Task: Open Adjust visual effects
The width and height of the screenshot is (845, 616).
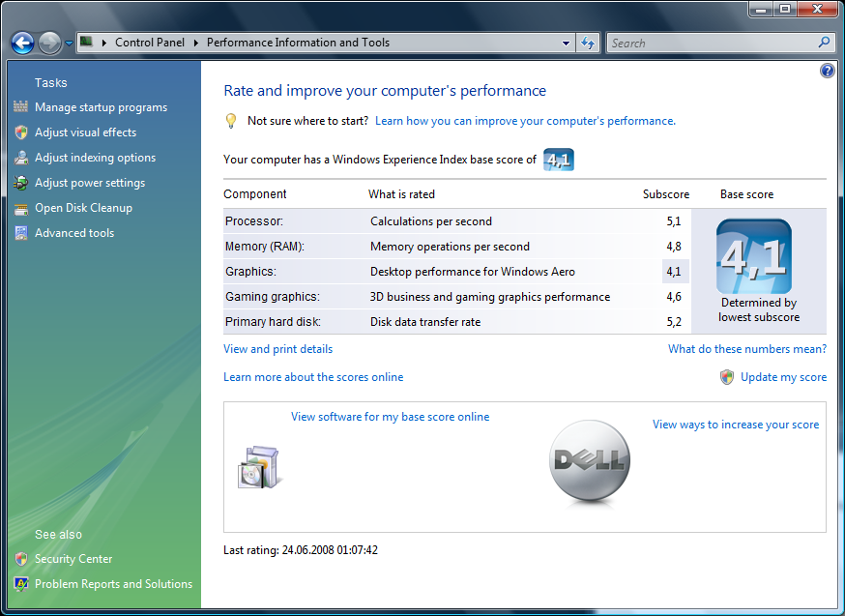Action: (86, 132)
